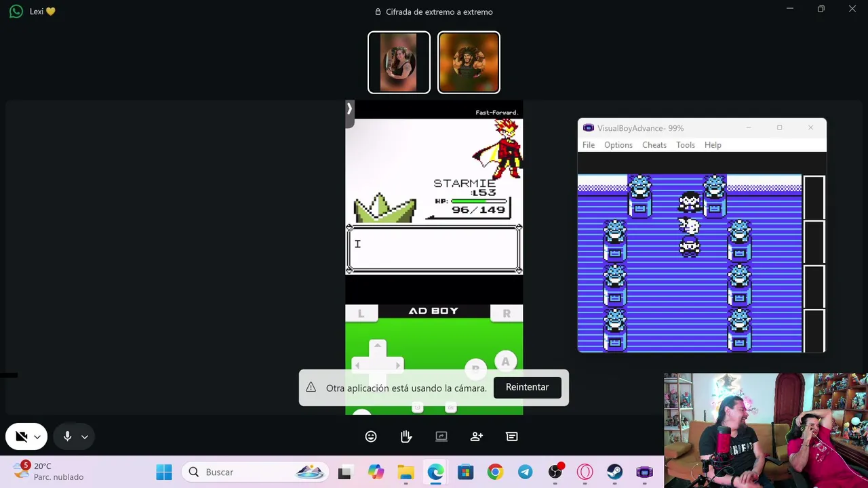The image size is (868, 488).
Task: Switch to VisualBoyAdvance taskbar icon
Action: [x=644, y=472]
